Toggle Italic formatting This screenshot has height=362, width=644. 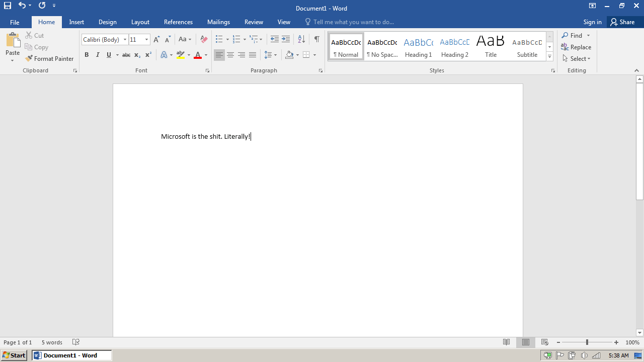[x=98, y=55]
